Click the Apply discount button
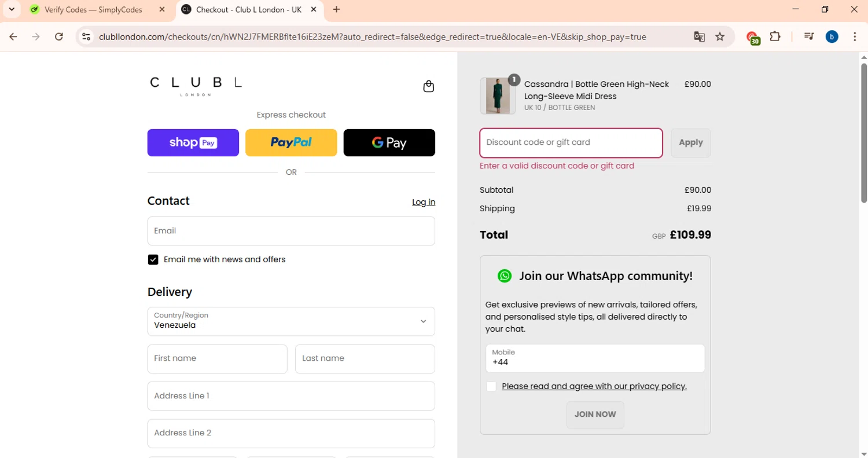This screenshot has height=458, width=868. coord(690,142)
